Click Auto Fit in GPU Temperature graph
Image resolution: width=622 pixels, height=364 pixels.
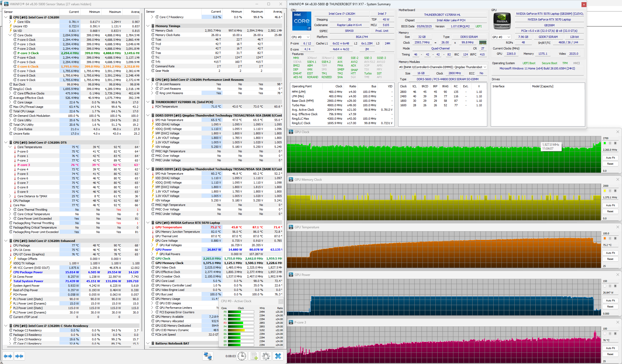[610, 253]
